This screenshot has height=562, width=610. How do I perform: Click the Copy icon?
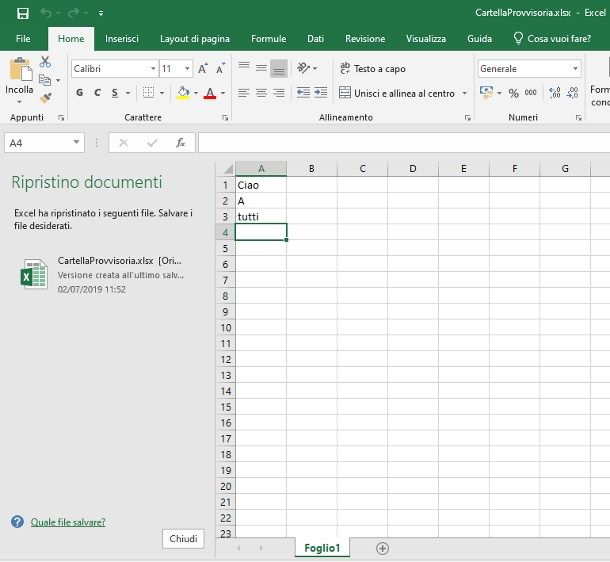tap(45, 80)
